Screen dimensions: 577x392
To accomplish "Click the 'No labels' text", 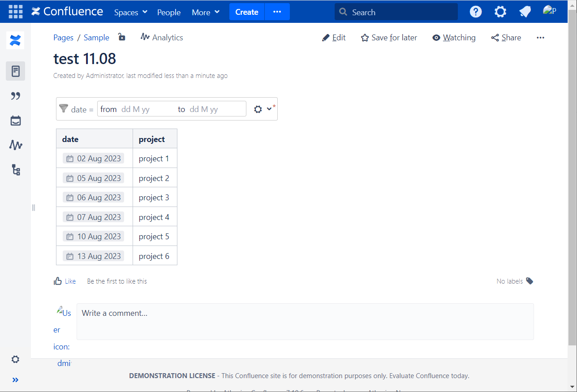I will pyautogui.click(x=510, y=281).
